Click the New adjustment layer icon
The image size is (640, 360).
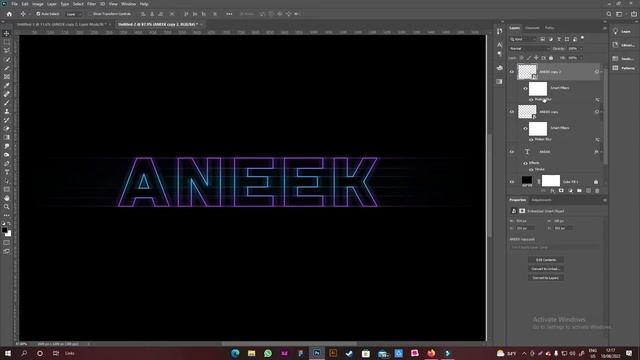pos(570,191)
